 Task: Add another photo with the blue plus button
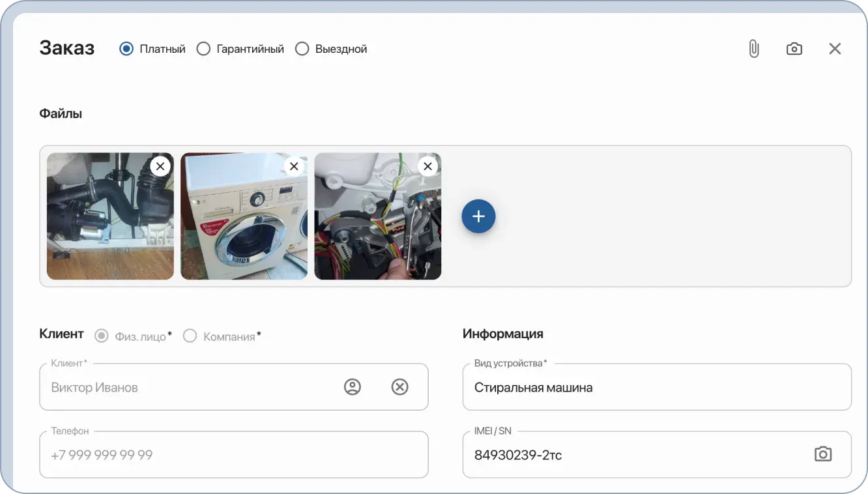(479, 216)
